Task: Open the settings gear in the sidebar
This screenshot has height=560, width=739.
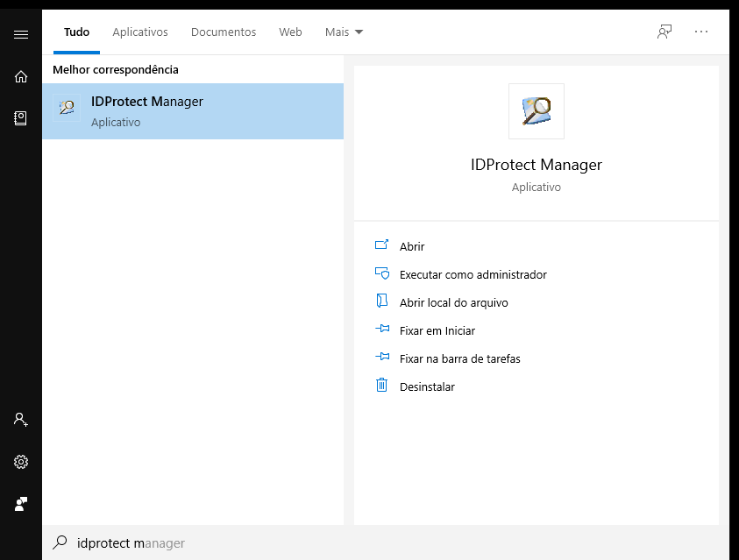Action: pos(21,462)
